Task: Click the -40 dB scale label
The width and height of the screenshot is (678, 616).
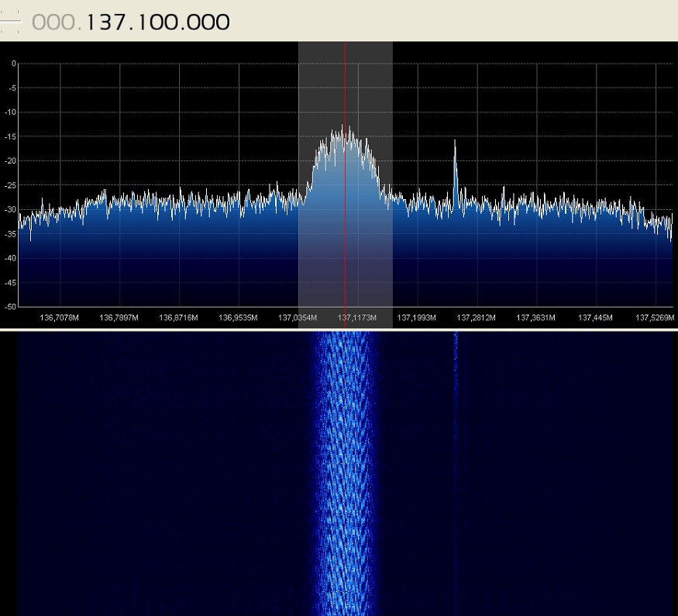Action: pos(10,258)
